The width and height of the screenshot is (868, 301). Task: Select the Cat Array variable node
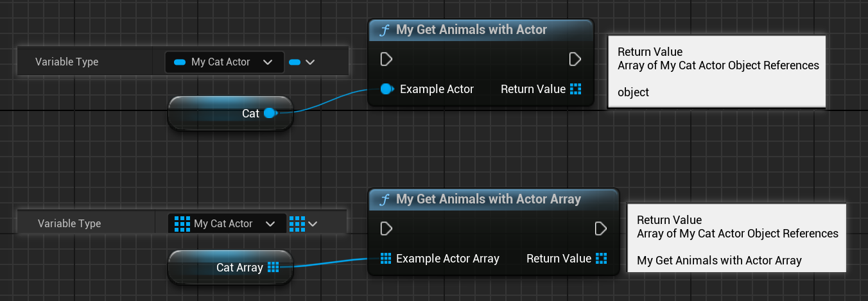pyautogui.click(x=230, y=267)
